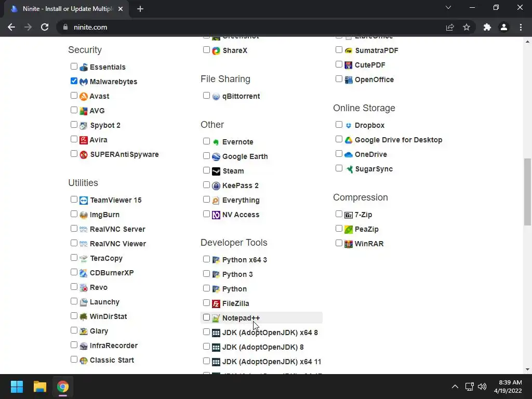The width and height of the screenshot is (532, 399).
Task: Tick the Classic Start checkbox
Action: click(74, 360)
